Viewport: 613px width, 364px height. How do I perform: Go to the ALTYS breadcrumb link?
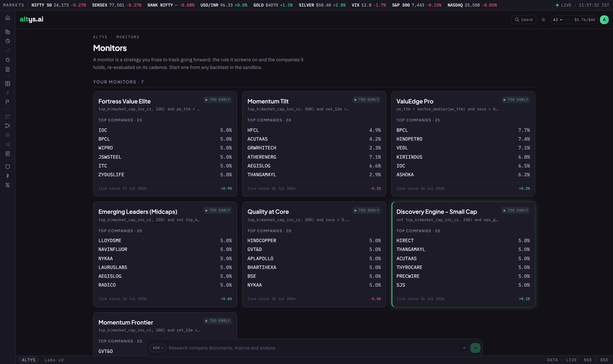100,37
